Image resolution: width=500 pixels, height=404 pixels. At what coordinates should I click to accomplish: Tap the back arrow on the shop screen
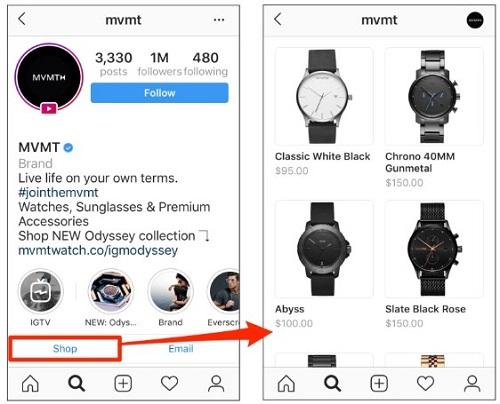click(278, 19)
